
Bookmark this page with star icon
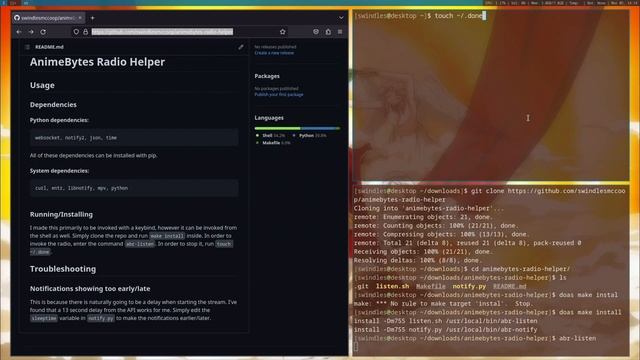click(282, 32)
